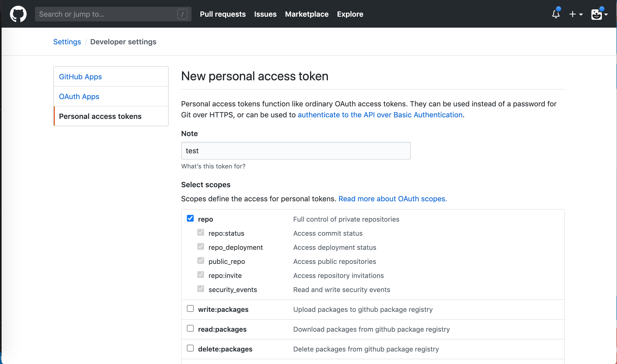Open Issues in the header
617x364 pixels.
(265, 14)
